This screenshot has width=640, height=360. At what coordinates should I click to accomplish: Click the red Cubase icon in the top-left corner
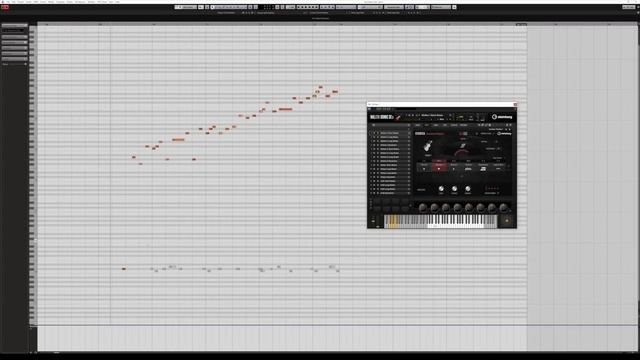tap(5, 7)
